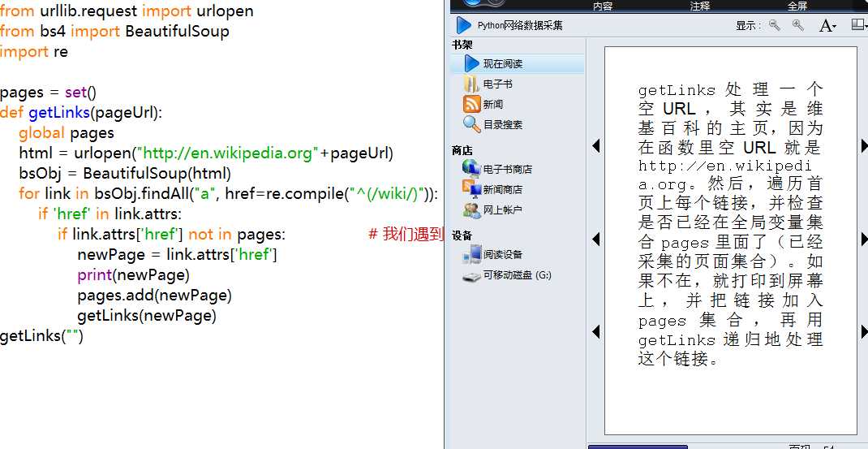Switch to the 内容 tab
This screenshot has width=868, height=449.
(602, 6)
